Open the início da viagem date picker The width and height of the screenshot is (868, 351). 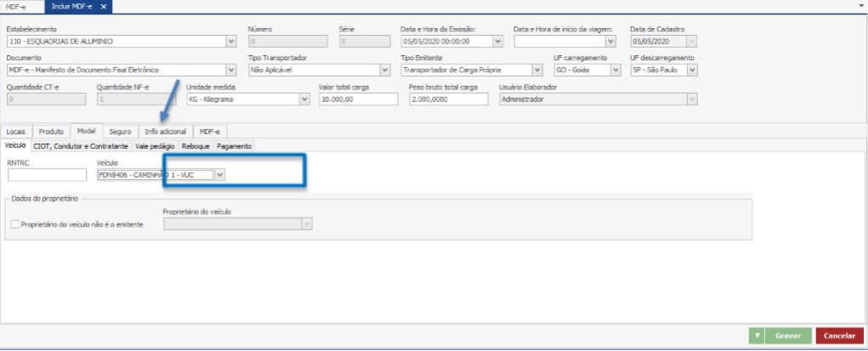(x=610, y=41)
